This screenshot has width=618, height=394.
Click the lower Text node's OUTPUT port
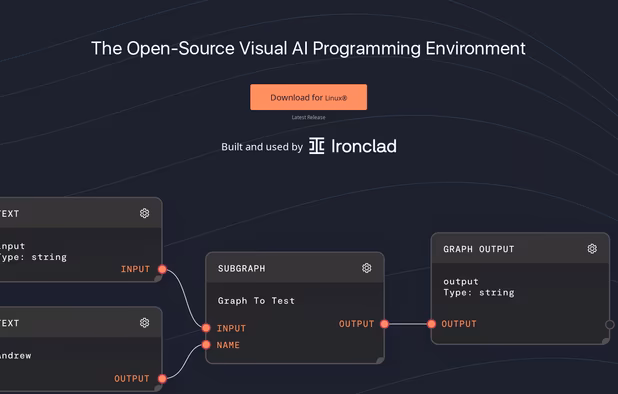162,379
